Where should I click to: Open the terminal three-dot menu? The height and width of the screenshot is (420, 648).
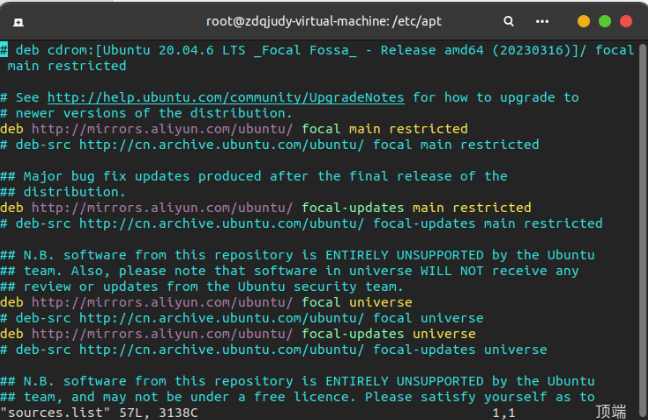[542, 21]
